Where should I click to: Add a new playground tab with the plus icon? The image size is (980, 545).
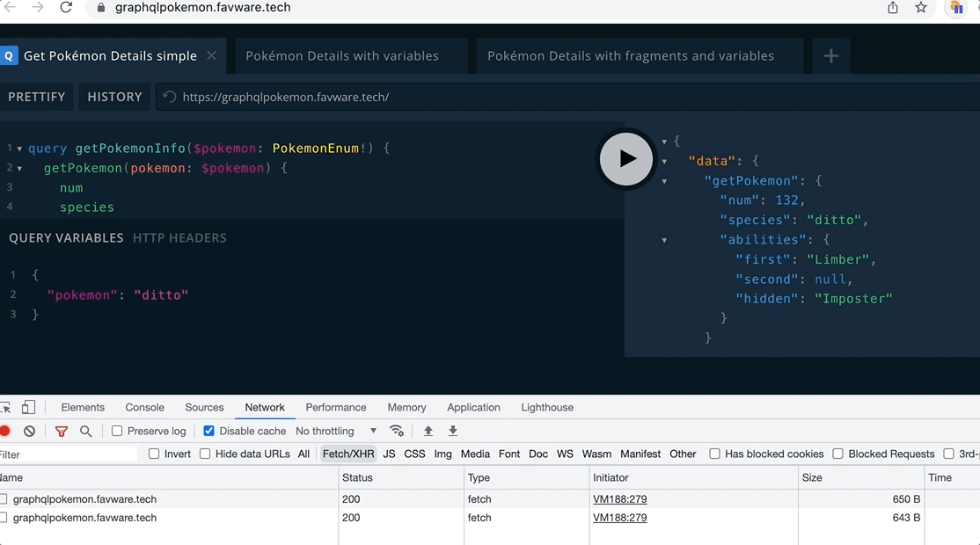coord(830,56)
